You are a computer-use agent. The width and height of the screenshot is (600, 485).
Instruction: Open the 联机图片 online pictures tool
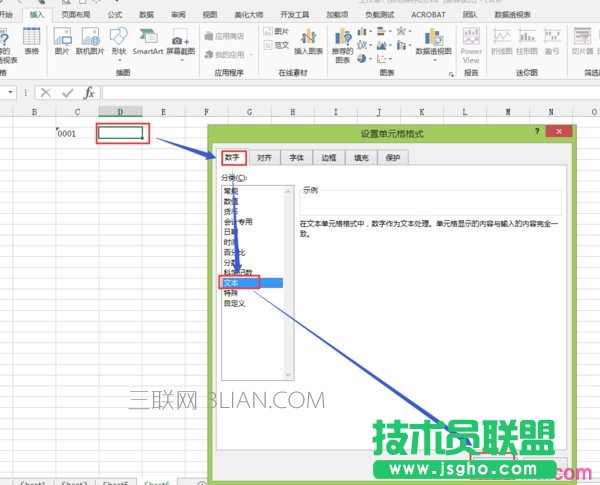tap(90, 41)
